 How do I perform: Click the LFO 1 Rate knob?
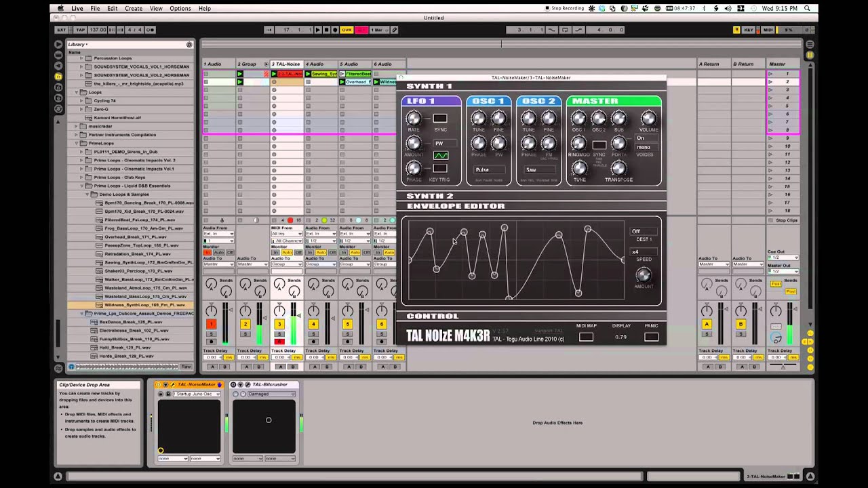tap(413, 119)
